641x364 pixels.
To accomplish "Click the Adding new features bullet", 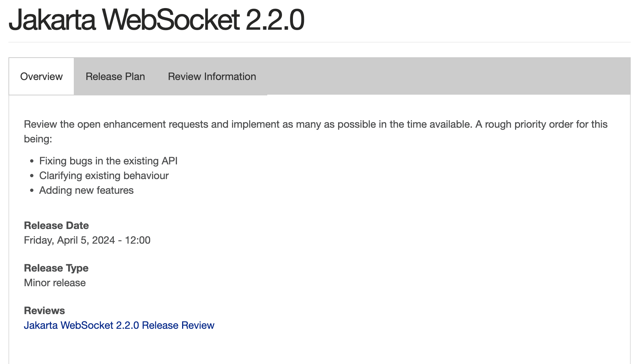I will (87, 190).
